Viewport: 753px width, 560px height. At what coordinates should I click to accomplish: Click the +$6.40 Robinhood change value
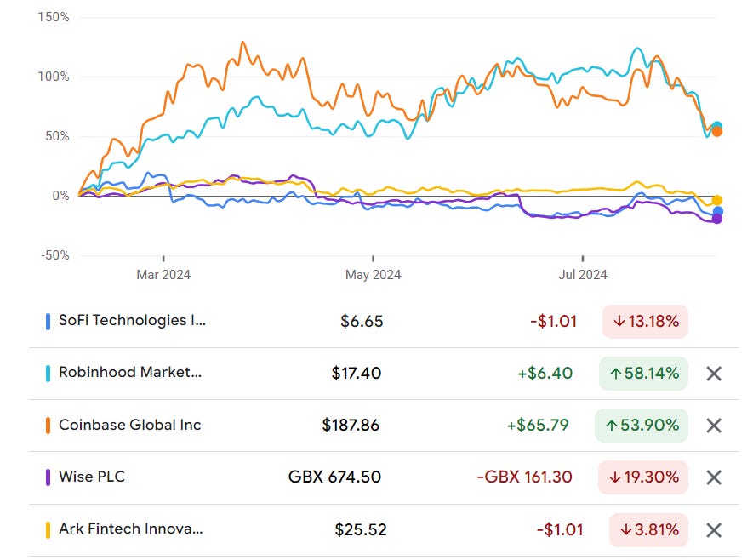545,373
